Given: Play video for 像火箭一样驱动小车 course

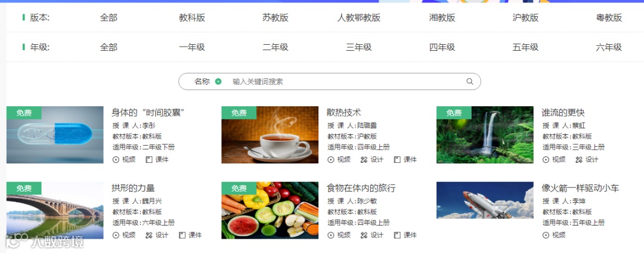Looking at the screenshot, I should [554, 235].
